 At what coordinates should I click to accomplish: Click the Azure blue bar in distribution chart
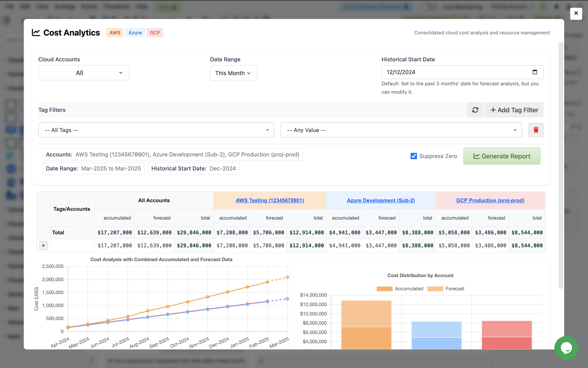[436, 335]
